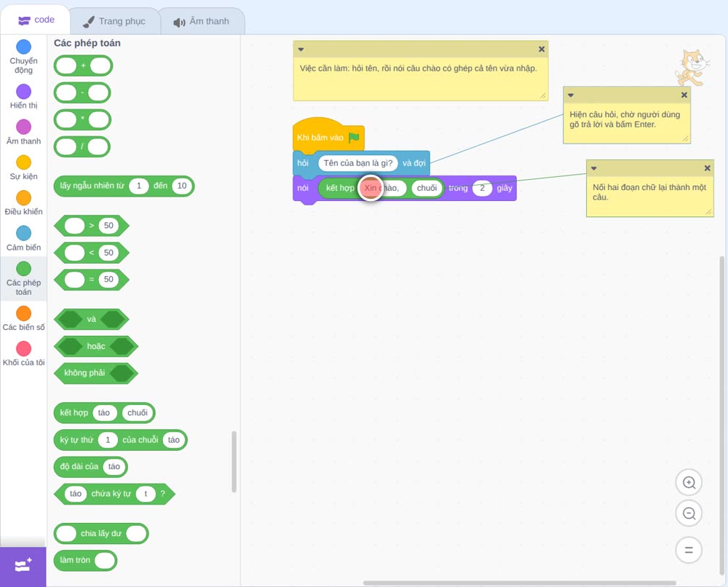
Task: Open the Điều khiển blocks category
Action: tap(23, 202)
